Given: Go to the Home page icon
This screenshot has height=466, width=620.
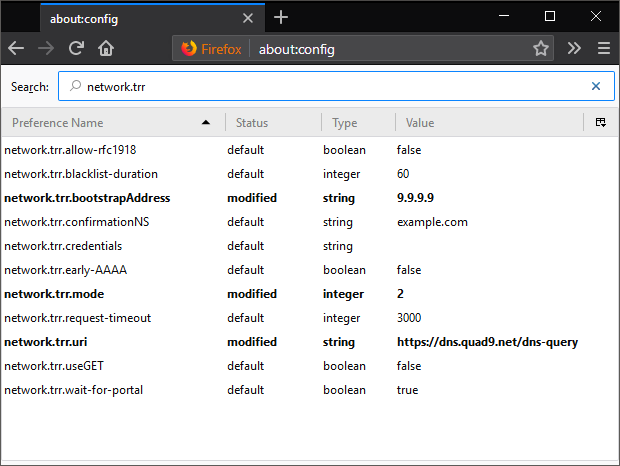Looking at the screenshot, I should (106, 48).
